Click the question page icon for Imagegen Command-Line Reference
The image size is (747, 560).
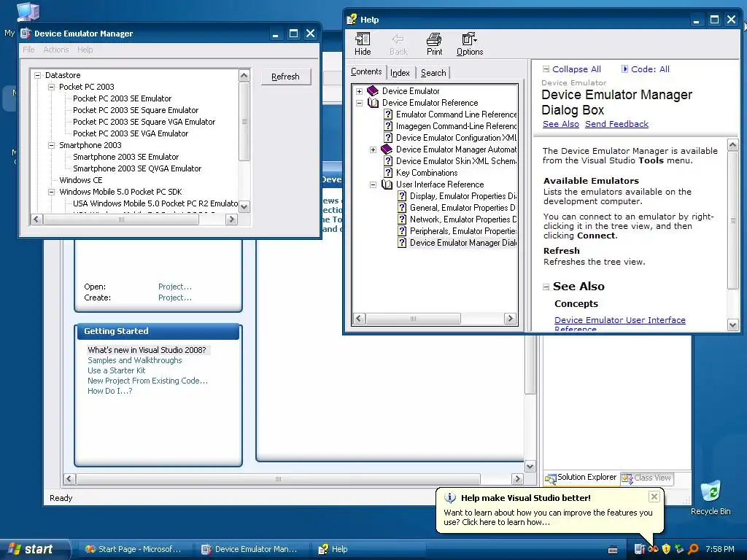[388, 126]
